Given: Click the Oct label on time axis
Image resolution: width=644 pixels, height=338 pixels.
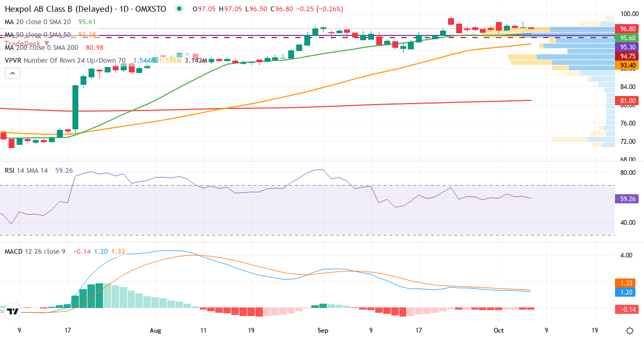Looking at the screenshot, I should pos(499,330).
